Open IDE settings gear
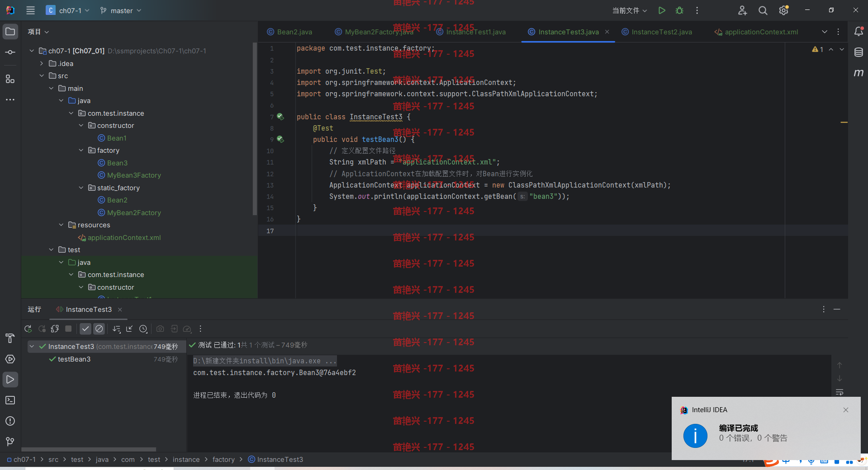This screenshot has height=470, width=868. point(784,10)
